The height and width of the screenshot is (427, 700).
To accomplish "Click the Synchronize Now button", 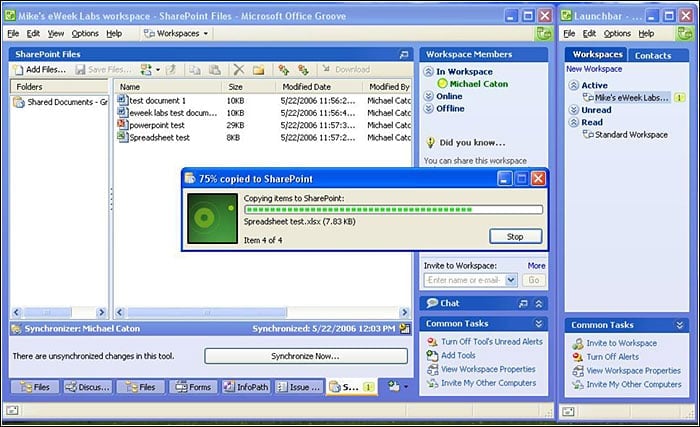I will (x=306, y=356).
